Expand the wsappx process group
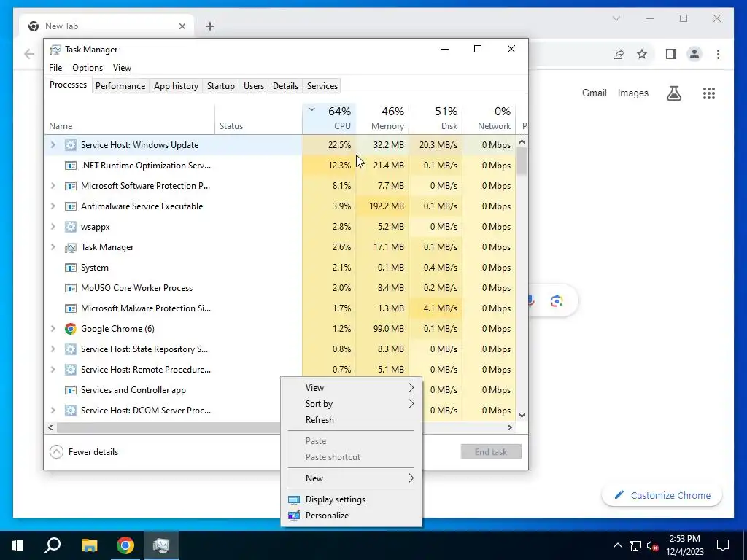Image resolution: width=747 pixels, height=560 pixels. coord(53,227)
